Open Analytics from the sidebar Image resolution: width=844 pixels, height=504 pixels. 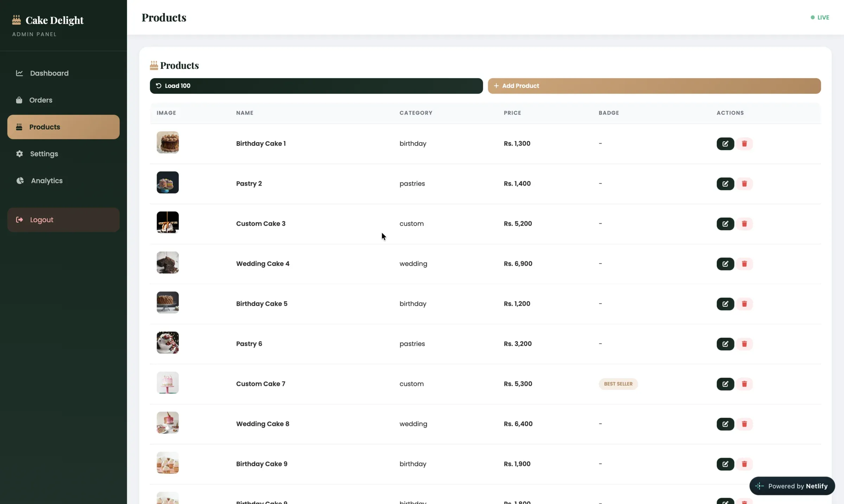tap(63, 181)
